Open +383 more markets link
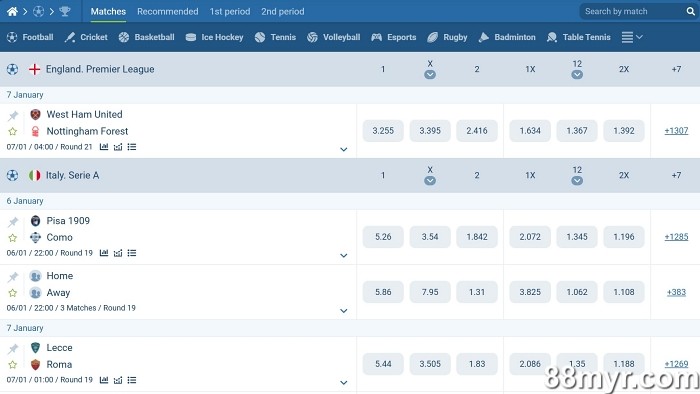 tap(676, 292)
